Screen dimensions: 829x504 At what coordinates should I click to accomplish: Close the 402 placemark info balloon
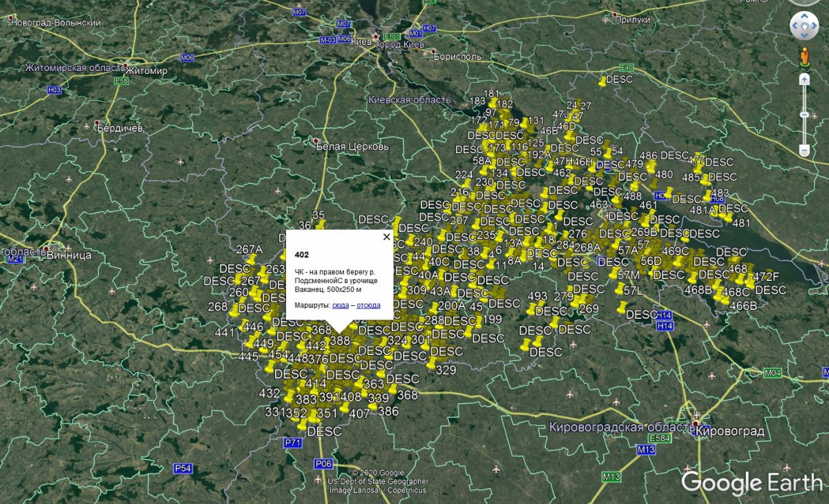click(386, 237)
